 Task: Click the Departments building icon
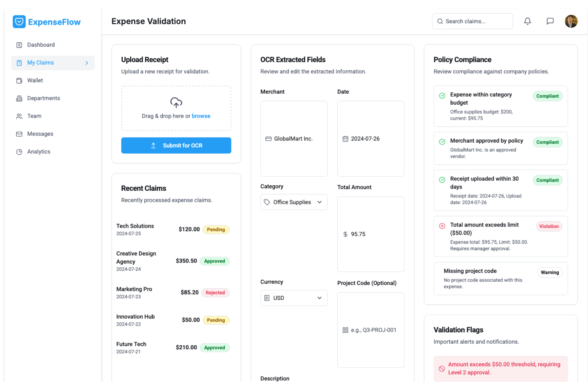pos(19,98)
